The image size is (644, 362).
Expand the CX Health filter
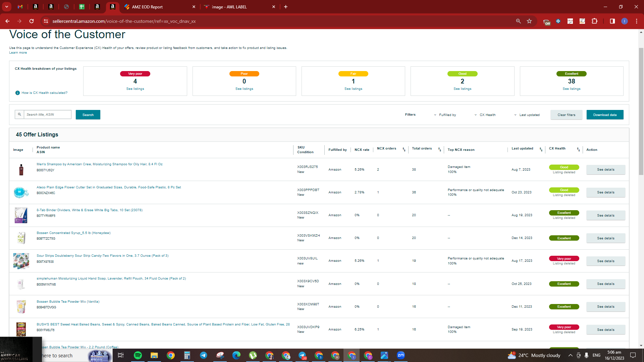(x=485, y=115)
